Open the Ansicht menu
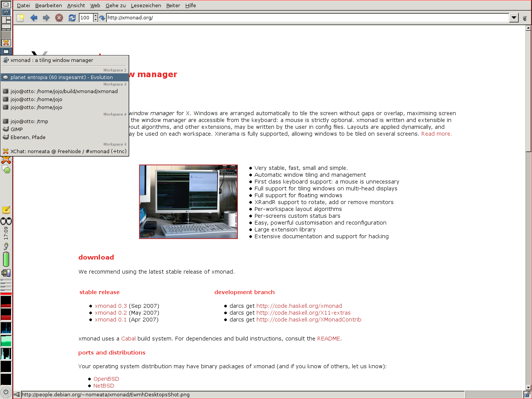 pyautogui.click(x=76, y=5)
